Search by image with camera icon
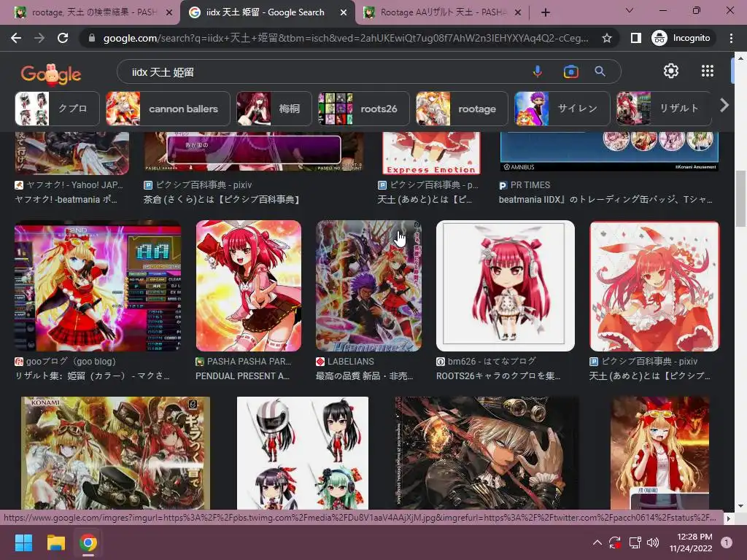Viewport: 747px width, 560px height. click(x=570, y=71)
